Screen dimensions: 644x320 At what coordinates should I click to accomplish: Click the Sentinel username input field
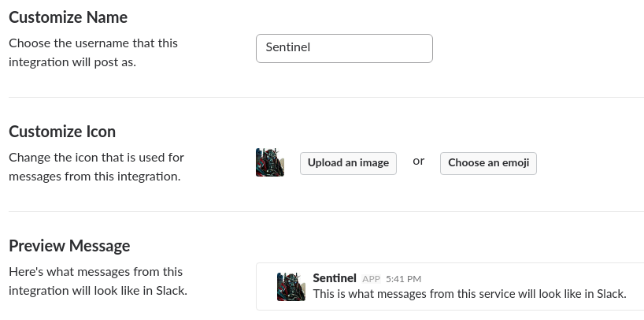(x=344, y=49)
